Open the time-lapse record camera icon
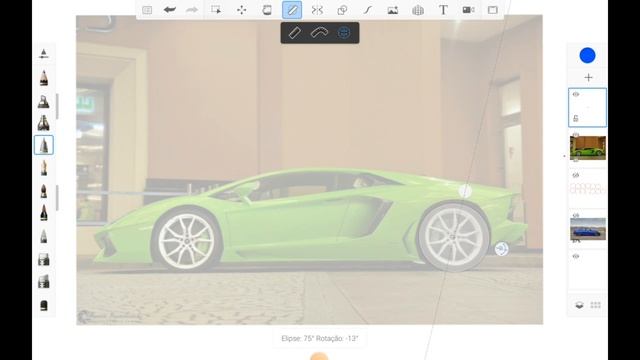 click(468, 10)
